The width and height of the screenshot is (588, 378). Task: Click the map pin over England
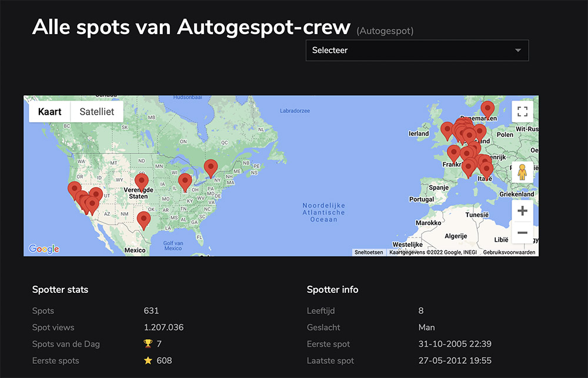pyautogui.click(x=447, y=131)
